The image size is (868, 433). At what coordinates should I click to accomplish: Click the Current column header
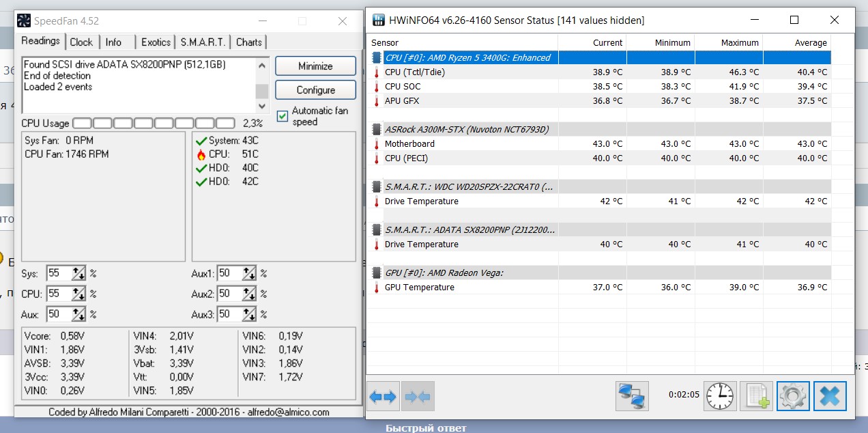[592, 42]
